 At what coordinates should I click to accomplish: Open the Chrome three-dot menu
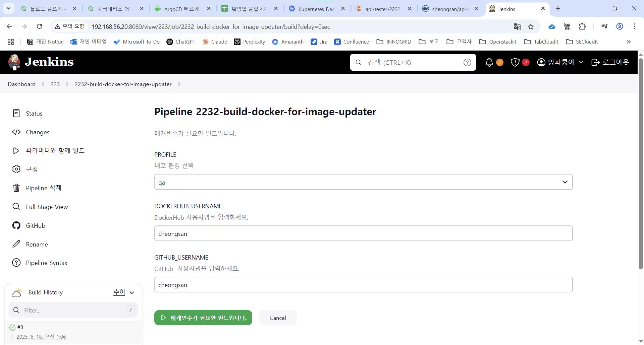pyautogui.click(x=635, y=26)
